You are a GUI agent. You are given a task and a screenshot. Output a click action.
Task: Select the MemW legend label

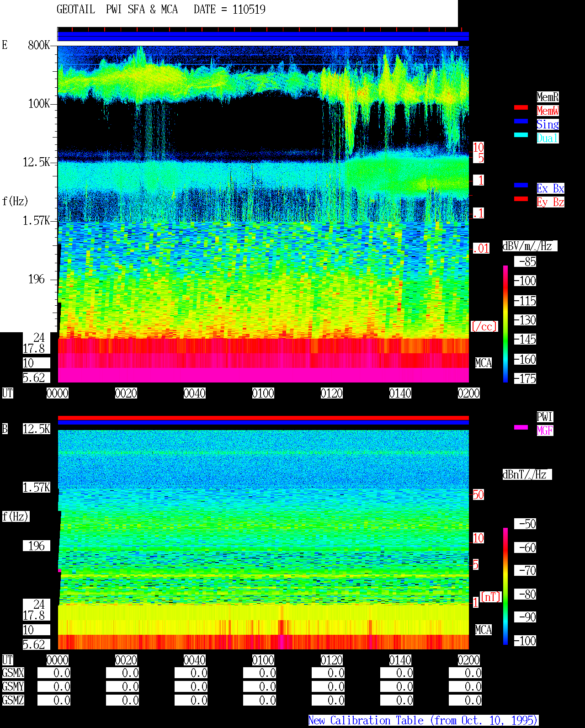548,111
